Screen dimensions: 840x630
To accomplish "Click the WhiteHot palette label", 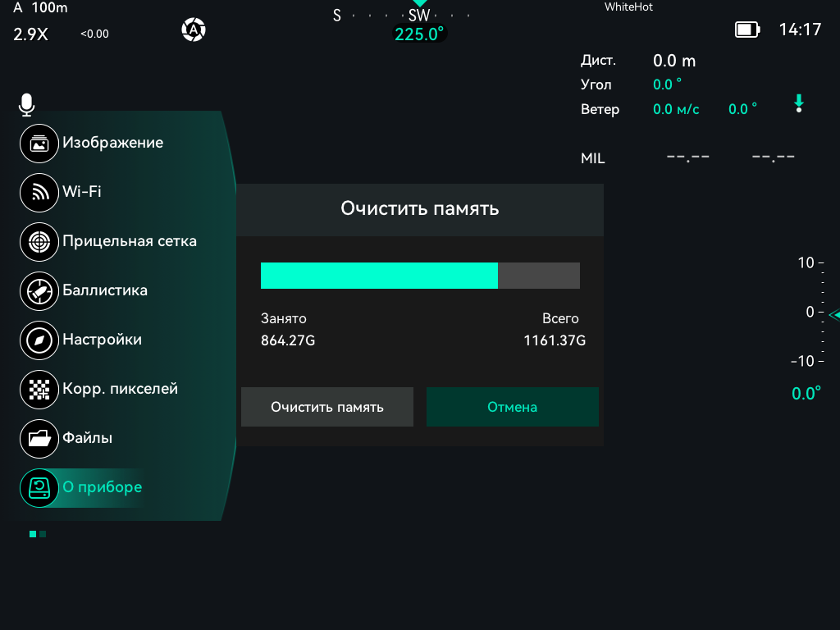I will point(628,7).
